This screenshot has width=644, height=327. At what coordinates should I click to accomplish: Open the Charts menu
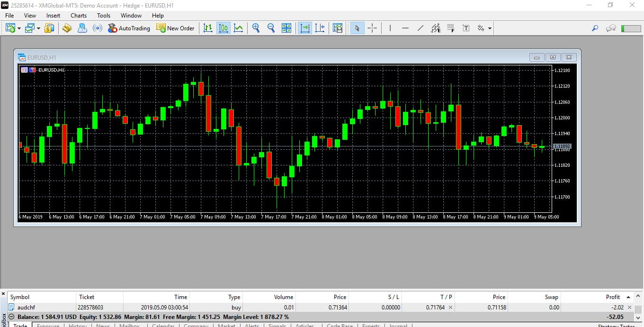79,15
